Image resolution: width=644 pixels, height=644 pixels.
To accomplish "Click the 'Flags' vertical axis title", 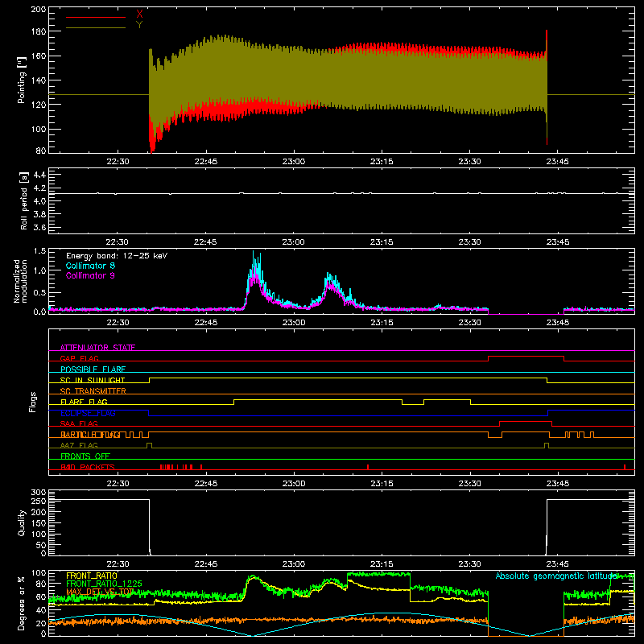I will point(33,402).
